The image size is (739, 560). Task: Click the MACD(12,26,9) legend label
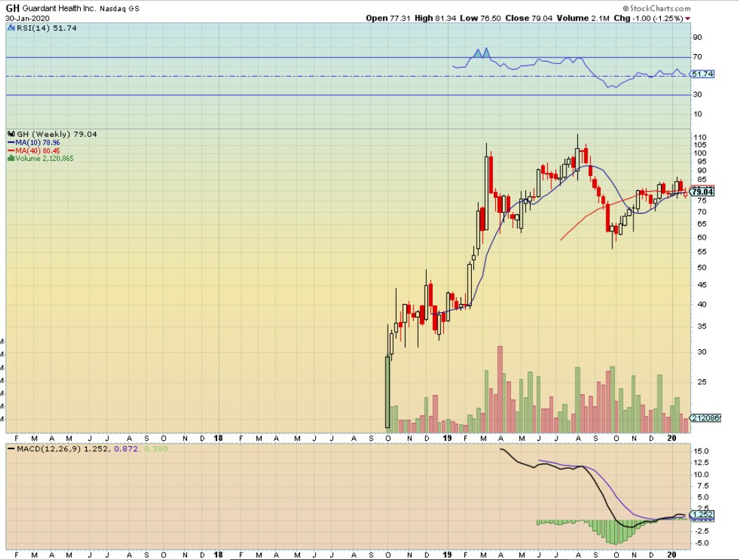click(49, 449)
